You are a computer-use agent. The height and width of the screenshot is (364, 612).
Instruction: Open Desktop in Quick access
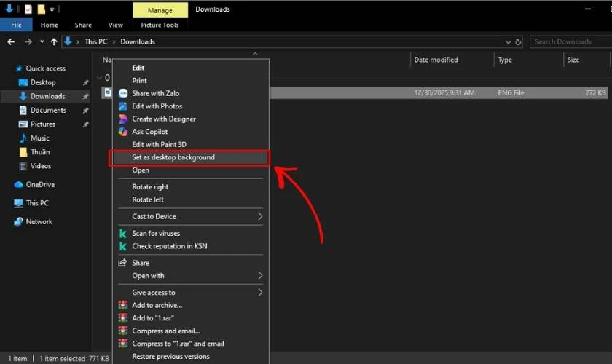(x=43, y=83)
